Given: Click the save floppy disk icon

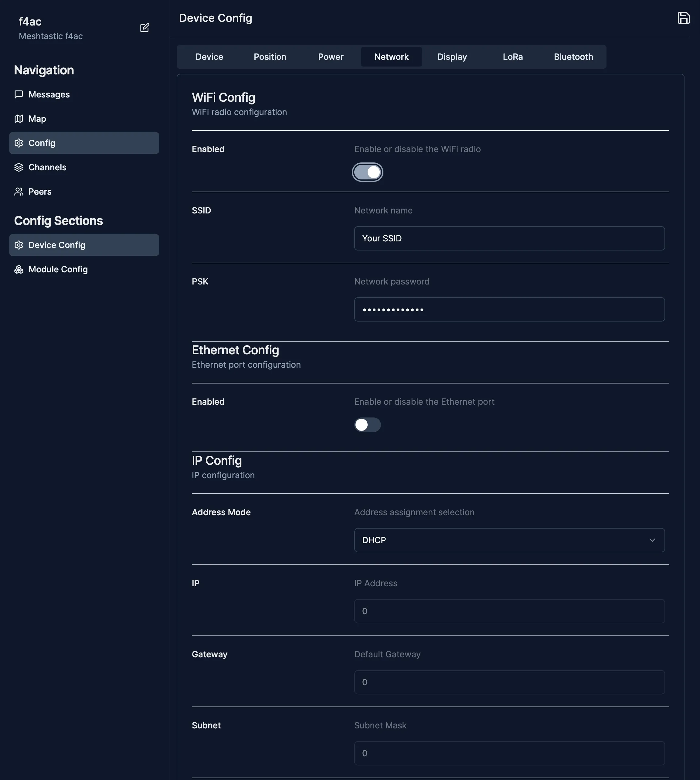Looking at the screenshot, I should [683, 18].
